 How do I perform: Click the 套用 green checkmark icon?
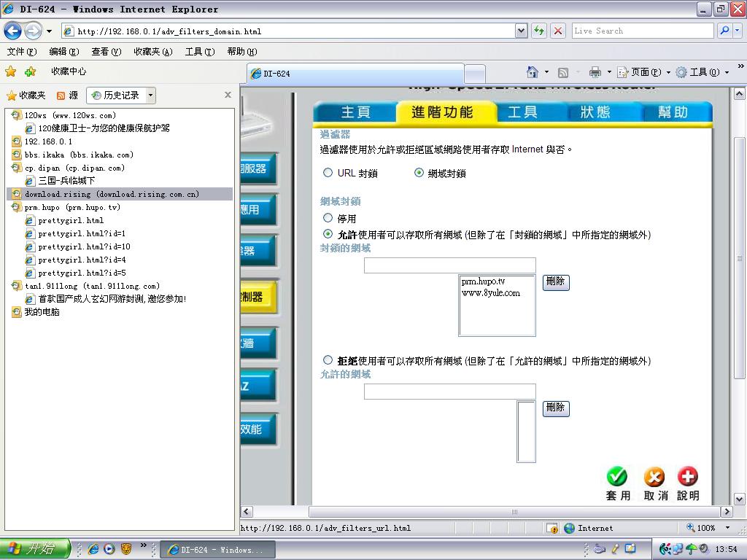pos(617,476)
